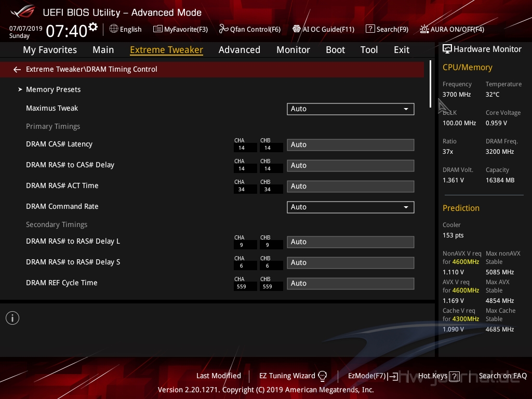Click the DRAM CAS# Latency label
Viewport: 532px width, 399px height.
[59, 144]
